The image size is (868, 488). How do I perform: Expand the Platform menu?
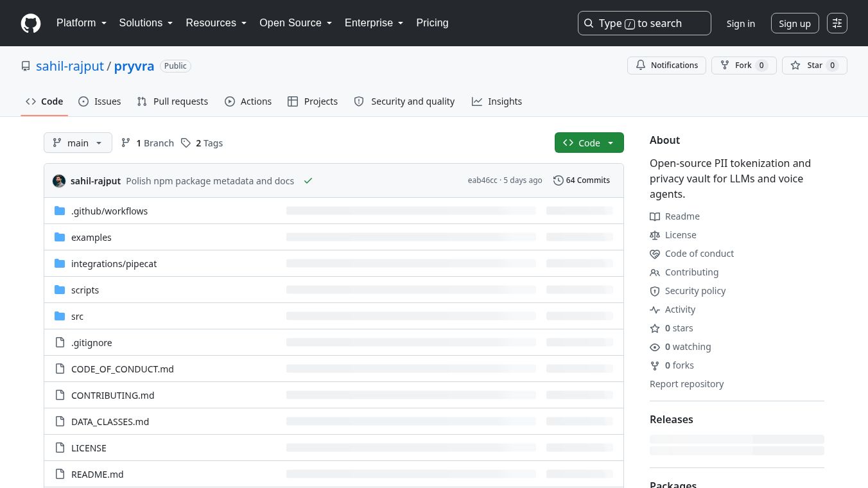click(82, 22)
